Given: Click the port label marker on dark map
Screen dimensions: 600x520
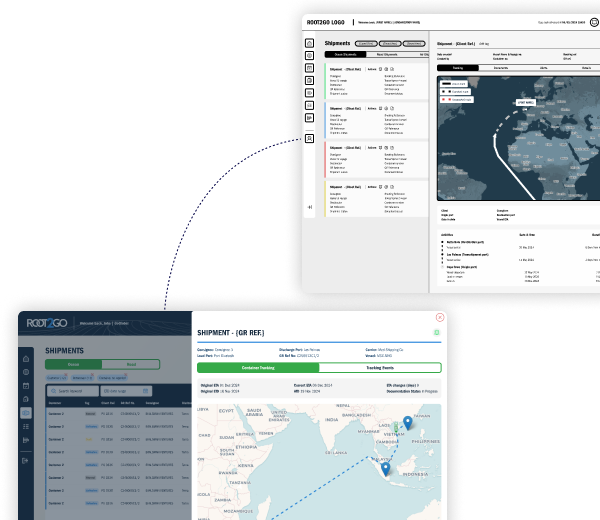Looking at the screenshot, I should coord(525,103).
